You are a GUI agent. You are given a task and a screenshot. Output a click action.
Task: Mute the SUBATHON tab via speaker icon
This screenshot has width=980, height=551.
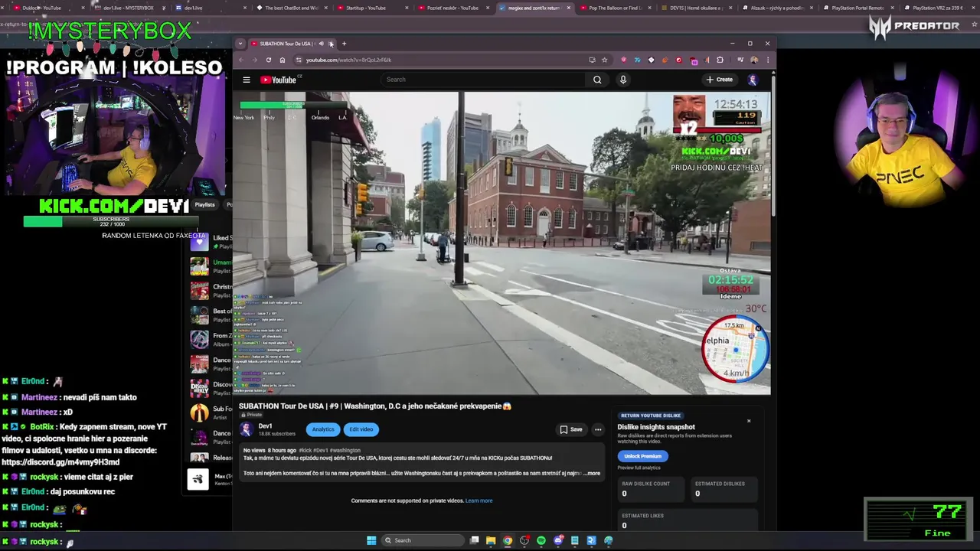click(321, 44)
